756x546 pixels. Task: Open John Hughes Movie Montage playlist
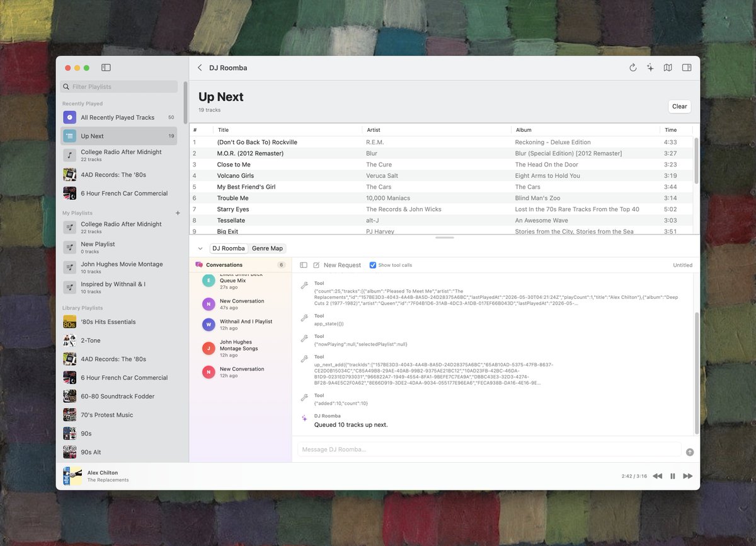click(118, 267)
